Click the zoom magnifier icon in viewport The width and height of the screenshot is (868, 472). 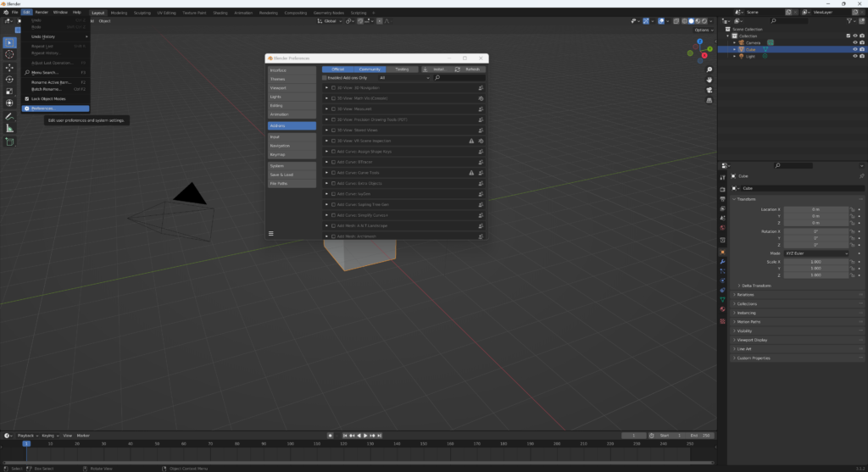709,69
